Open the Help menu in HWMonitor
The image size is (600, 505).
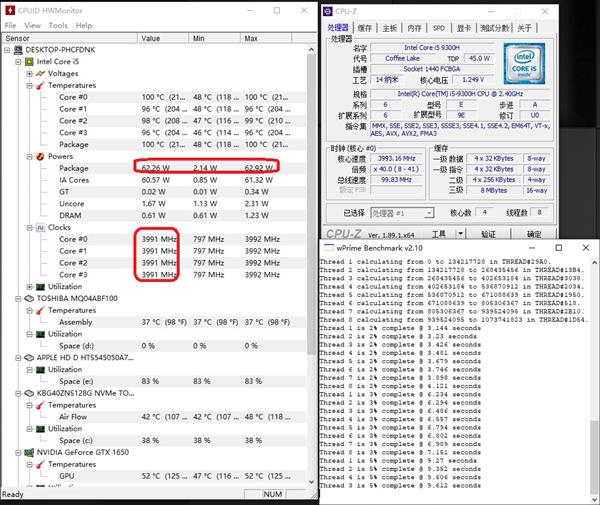(x=84, y=26)
